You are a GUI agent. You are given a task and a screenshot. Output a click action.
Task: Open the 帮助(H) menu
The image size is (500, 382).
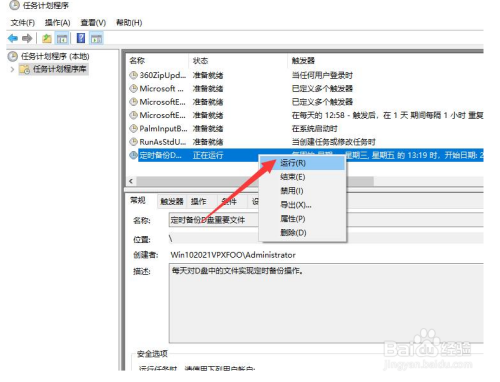(x=129, y=23)
